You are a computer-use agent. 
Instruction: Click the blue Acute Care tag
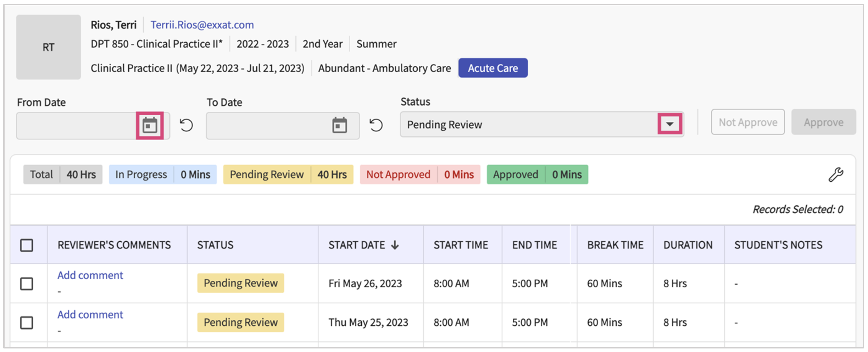tap(493, 68)
